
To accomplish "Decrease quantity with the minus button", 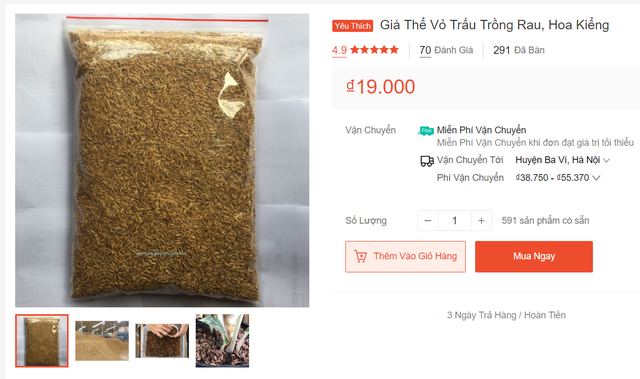I will pos(428,221).
